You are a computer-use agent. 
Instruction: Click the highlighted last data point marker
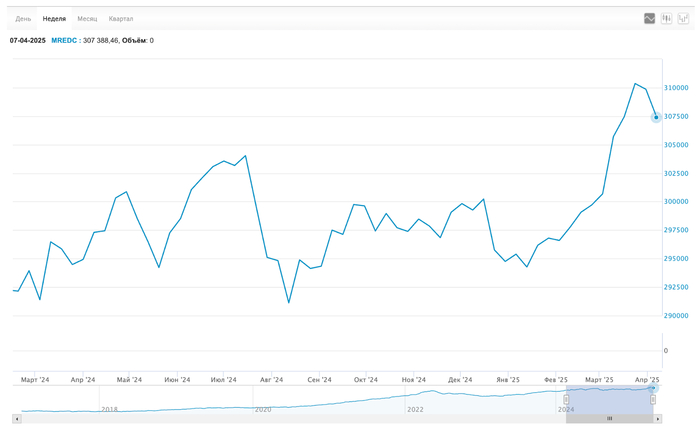[x=656, y=117]
